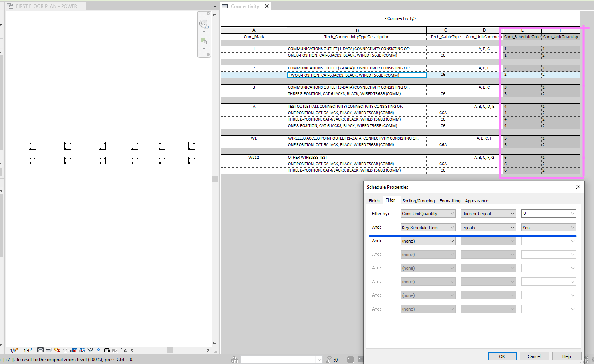Select the 'TWO 8-POSITION' schedule cell
This screenshot has width=594, height=364.
[x=357, y=75]
